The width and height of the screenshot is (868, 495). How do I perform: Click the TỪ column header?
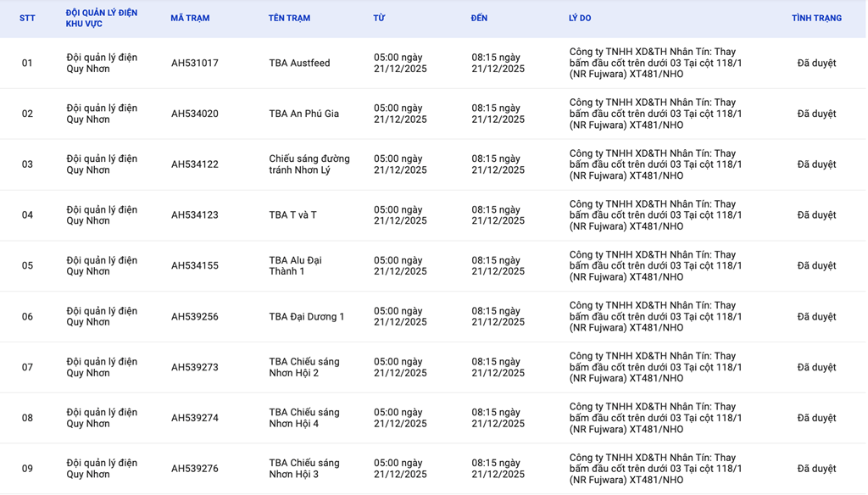(x=379, y=18)
